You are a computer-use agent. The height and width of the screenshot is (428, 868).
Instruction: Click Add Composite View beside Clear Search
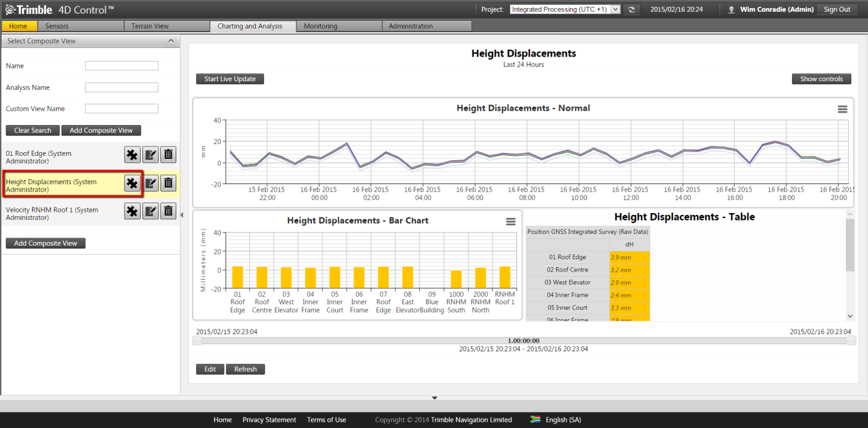click(101, 131)
